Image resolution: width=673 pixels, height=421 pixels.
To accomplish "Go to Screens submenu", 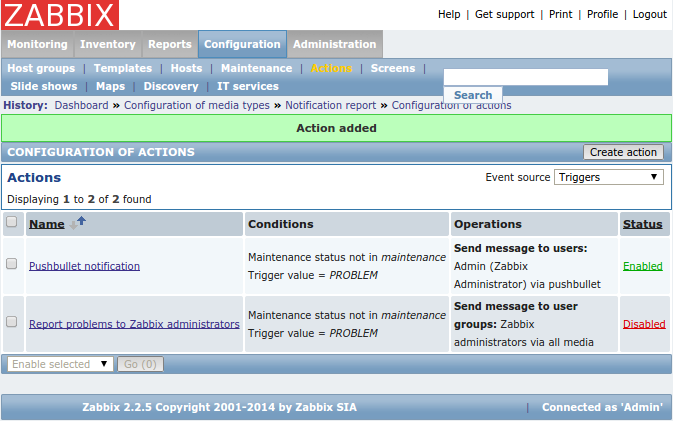I will [x=393, y=68].
